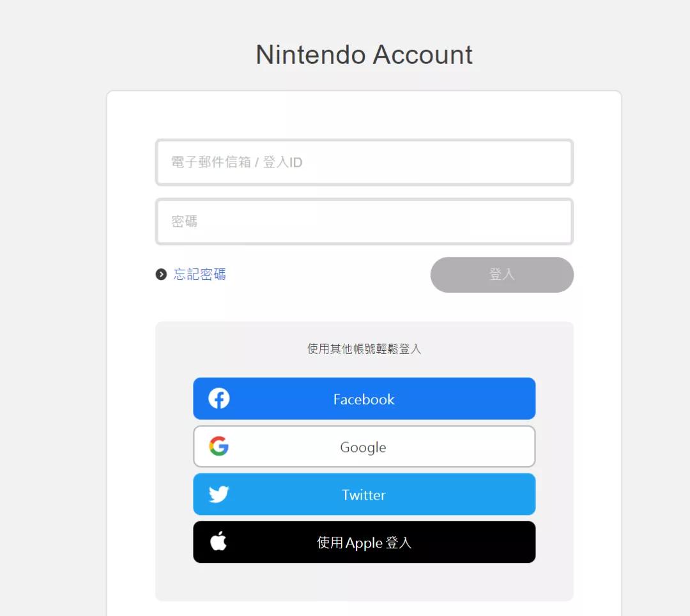Click the 使用 Apple 登入 button text
This screenshot has width=690, height=616.
[x=364, y=543]
